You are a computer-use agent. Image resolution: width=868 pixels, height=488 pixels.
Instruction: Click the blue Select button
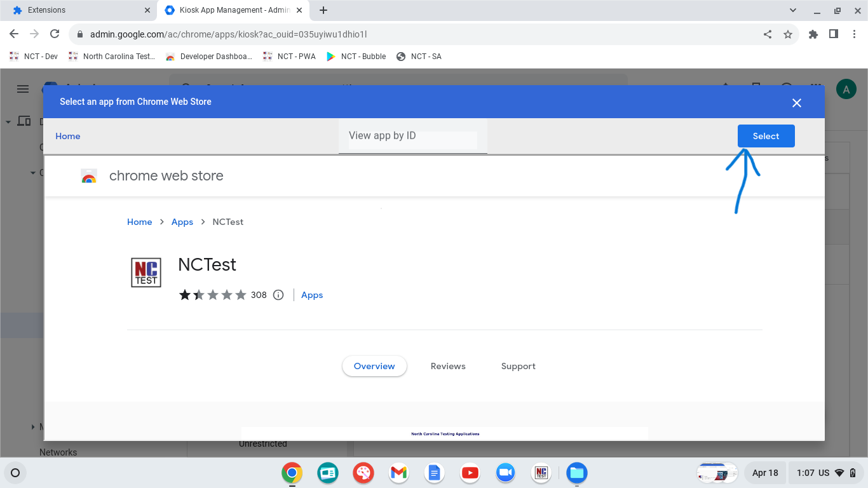point(766,136)
